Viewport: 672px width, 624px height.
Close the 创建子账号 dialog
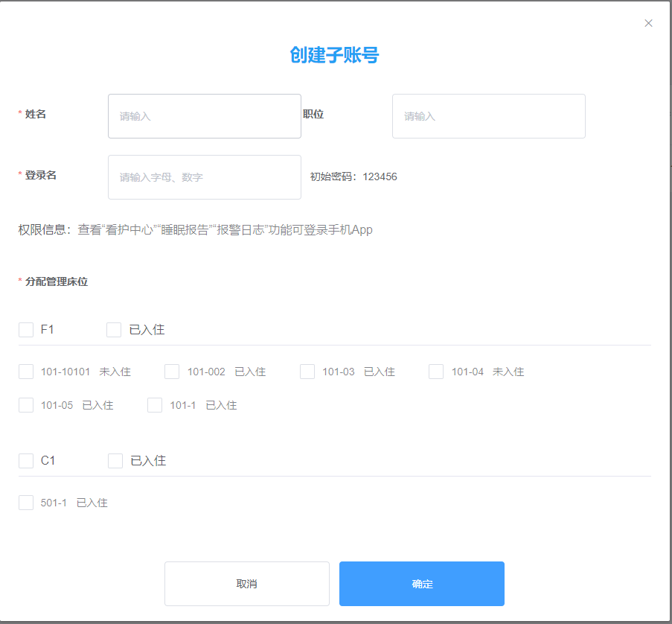(x=648, y=23)
